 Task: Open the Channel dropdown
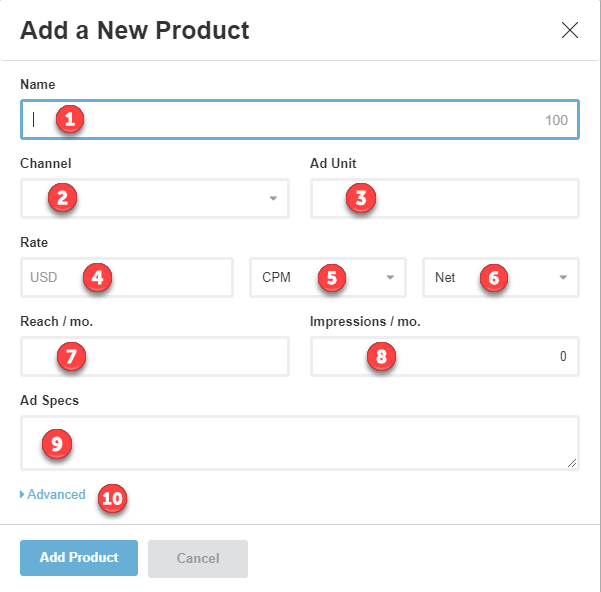(x=155, y=198)
